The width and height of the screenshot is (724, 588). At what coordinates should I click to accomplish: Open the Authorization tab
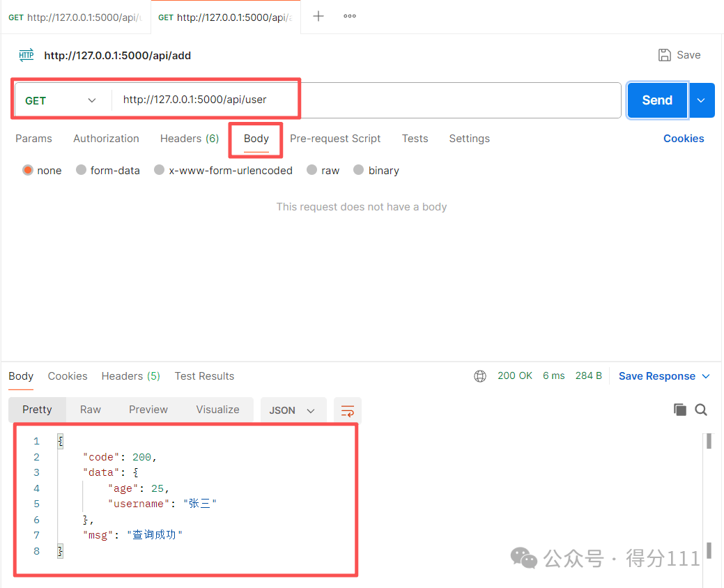106,139
